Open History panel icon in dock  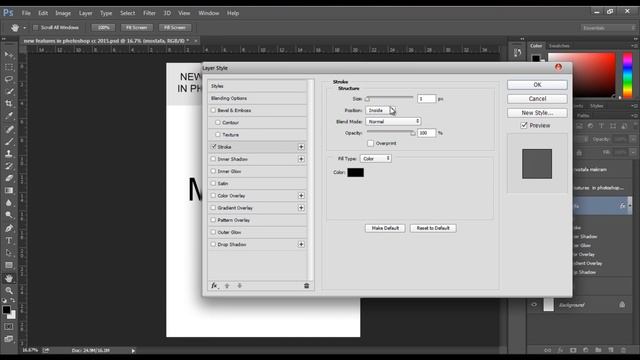pyautogui.click(x=518, y=53)
